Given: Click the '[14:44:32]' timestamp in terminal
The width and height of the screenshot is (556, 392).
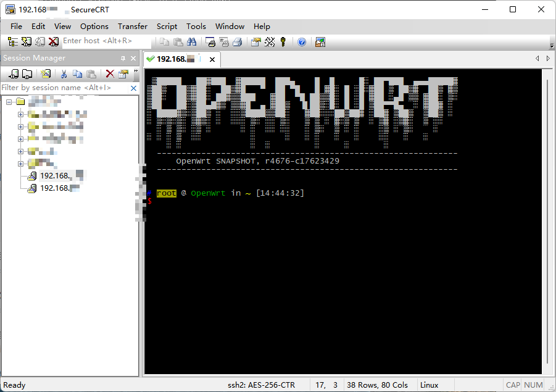Looking at the screenshot, I should pyautogui.click(x=280, y=193).
